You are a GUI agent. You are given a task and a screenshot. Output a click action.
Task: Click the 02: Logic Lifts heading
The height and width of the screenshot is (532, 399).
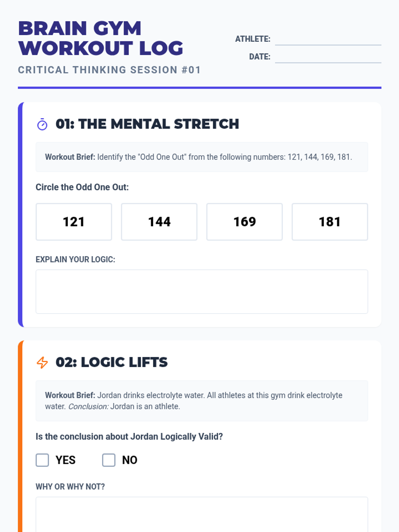[112, 362]
